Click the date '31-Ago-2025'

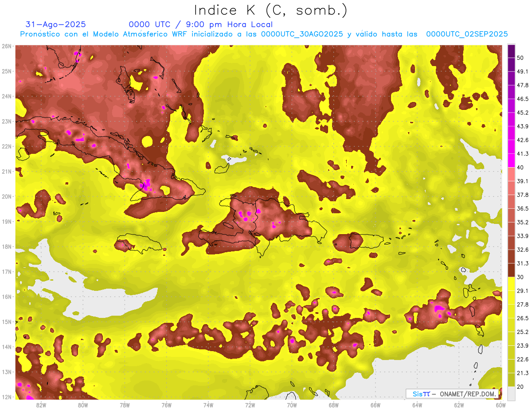tap(56, 24)
